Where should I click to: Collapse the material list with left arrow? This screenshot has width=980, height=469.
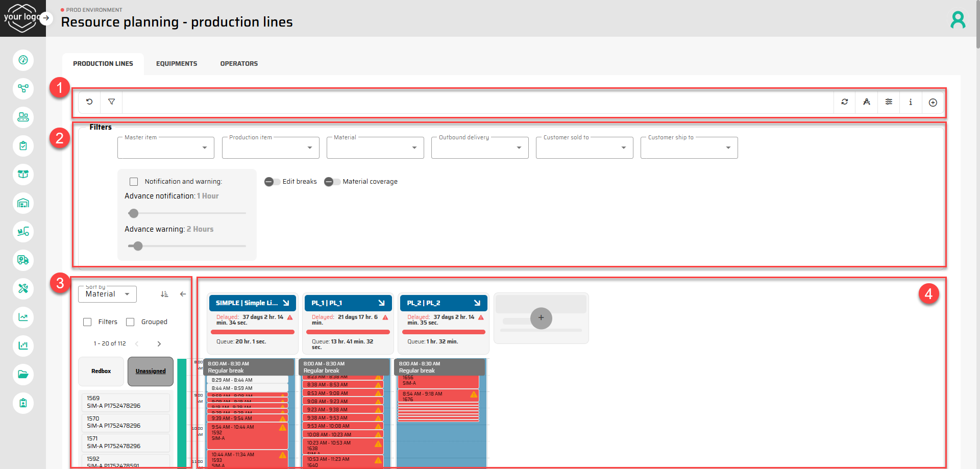pos(183,294)
